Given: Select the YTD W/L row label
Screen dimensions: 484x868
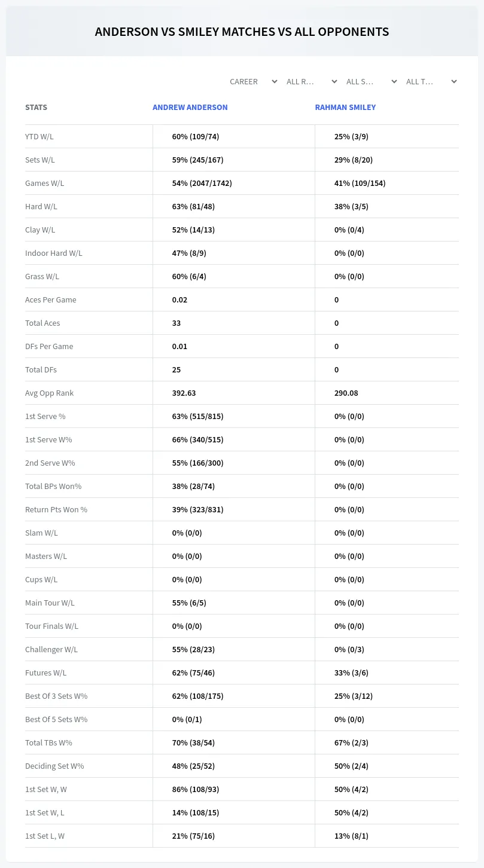Looking at the screenshot, I should [39, 137].
